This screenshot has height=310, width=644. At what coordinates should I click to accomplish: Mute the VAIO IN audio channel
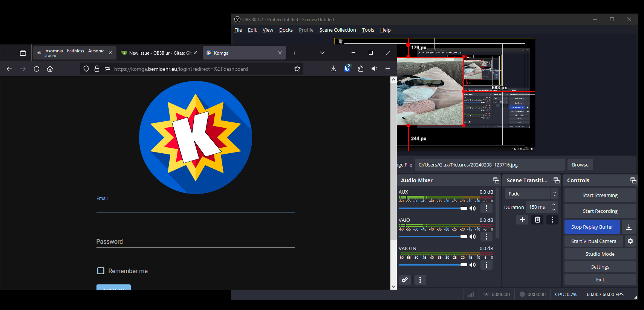point(473,265)
